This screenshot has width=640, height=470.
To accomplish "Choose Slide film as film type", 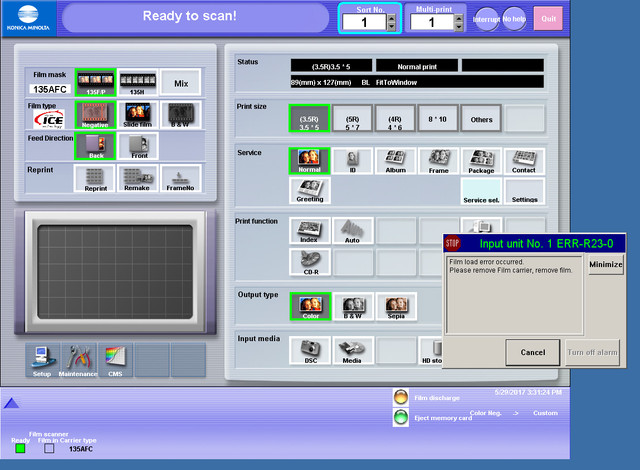I will [138, 115].
